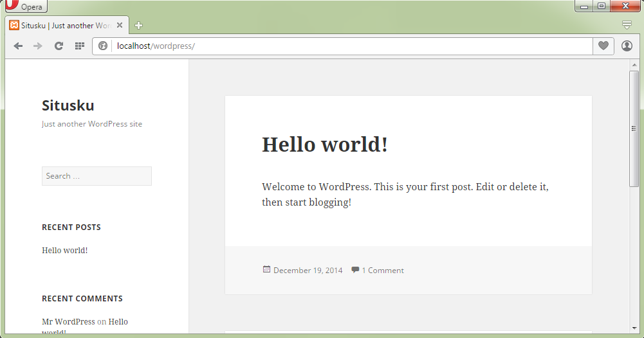Click the Mr WordPress commenter link
The width and height of the screenshot is (644, 338).
click(x=68, y=322)
